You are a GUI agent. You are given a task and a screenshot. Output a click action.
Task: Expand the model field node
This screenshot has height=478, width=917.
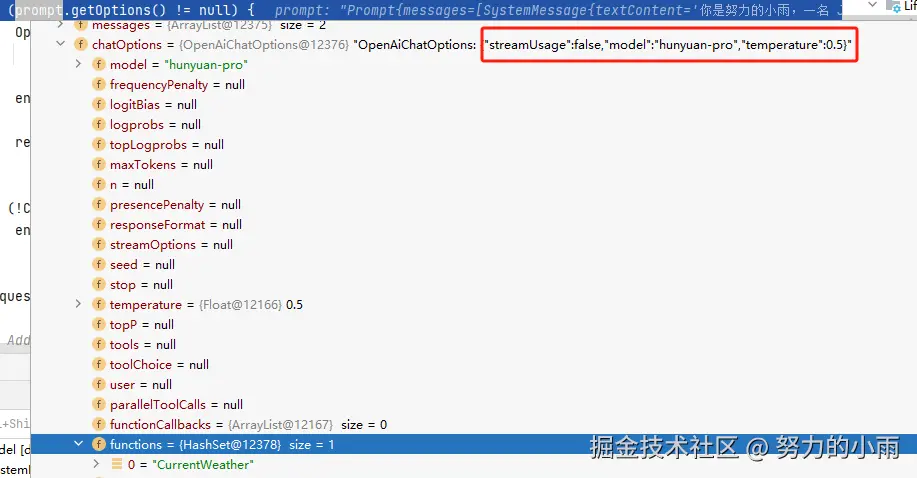[78, 64]
